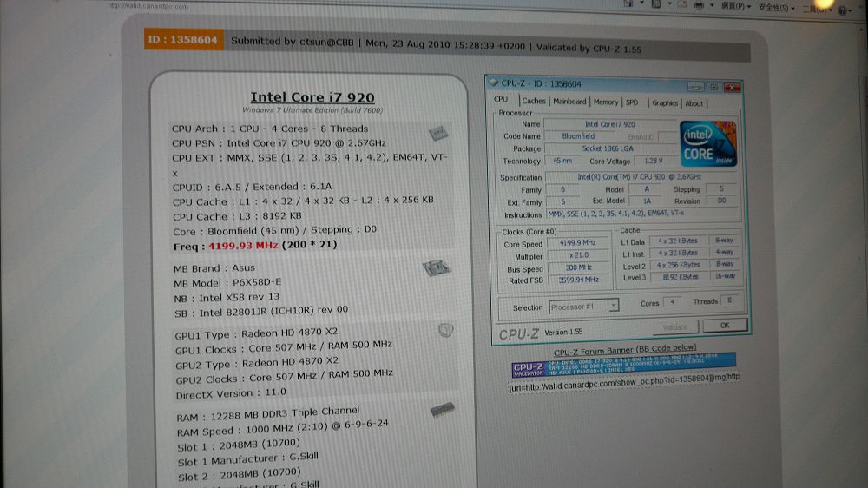Click 'Version 1.55' label in CPU-Z footer
Screen dimensions: 868x488
point(563,332)
